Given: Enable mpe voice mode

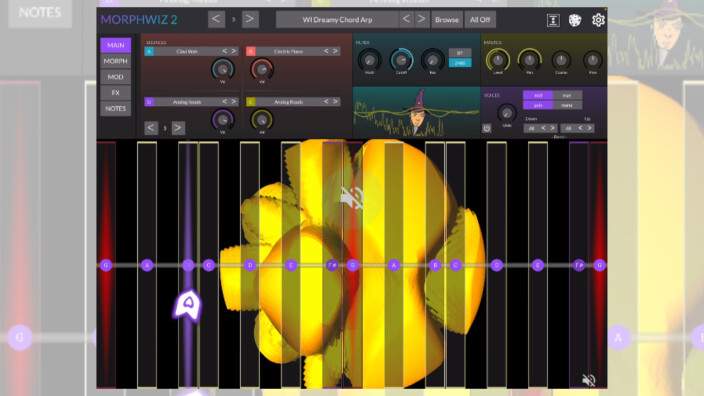Looking at the screenshot, I should (x=567, y=95).
